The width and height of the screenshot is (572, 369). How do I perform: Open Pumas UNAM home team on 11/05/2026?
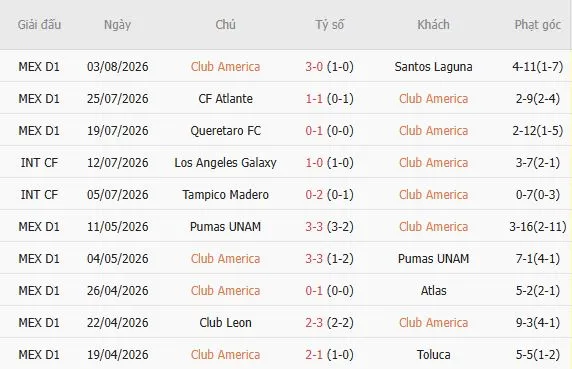pos(225,227)
